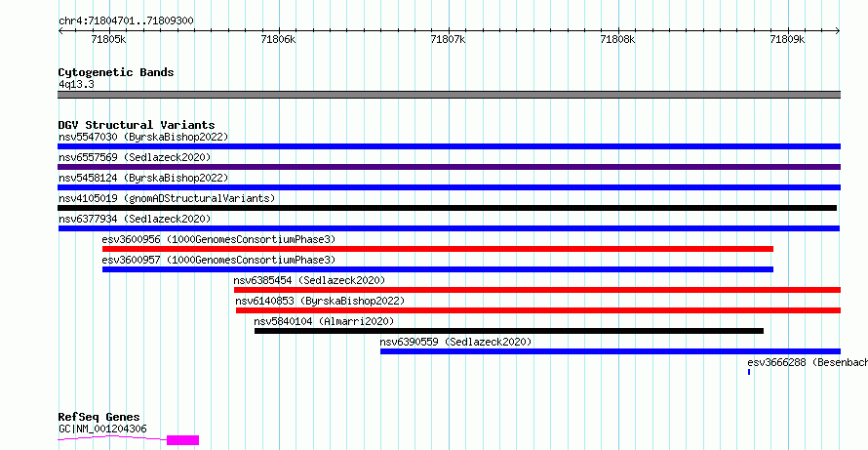Select the blue nsv5547030 variant bar
Image resolution: width=868 pixels, height=450 pixels.
point(449,146)
